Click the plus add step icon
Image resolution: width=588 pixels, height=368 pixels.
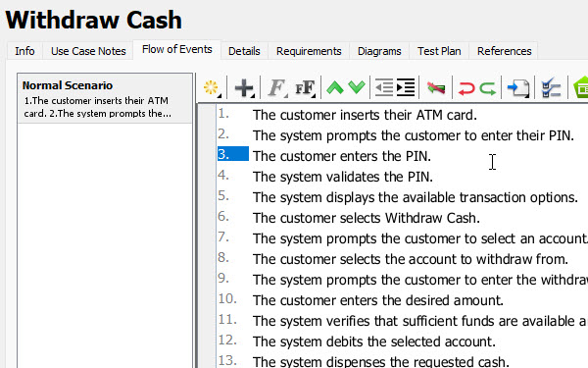point(244,88)
